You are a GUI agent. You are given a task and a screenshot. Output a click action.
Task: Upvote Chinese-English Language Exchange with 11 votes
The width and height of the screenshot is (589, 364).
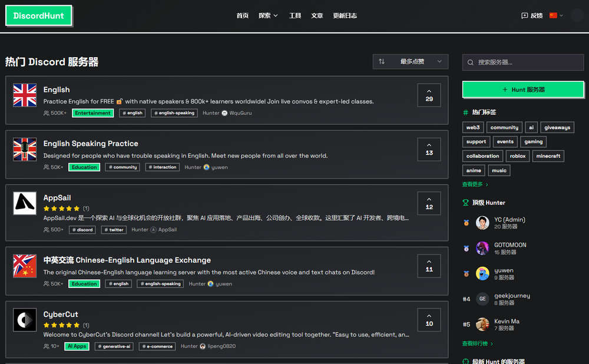429,266
